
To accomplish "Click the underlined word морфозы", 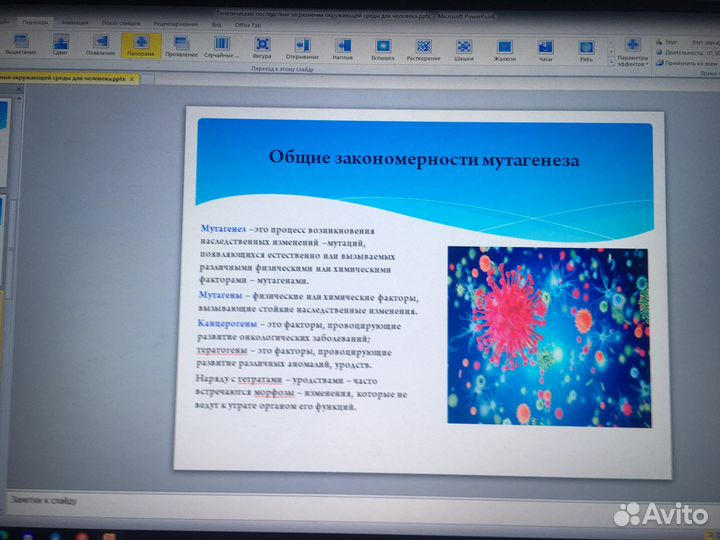I will click(274, 393).
